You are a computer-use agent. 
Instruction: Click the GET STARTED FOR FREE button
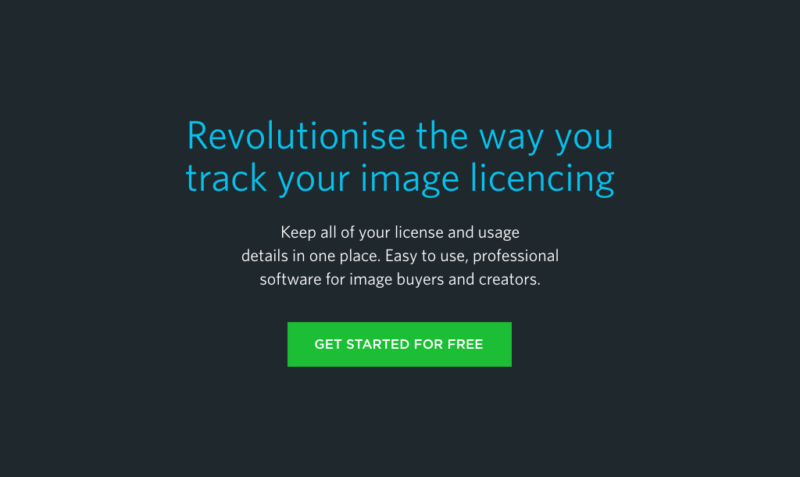(x=399, y=344)
